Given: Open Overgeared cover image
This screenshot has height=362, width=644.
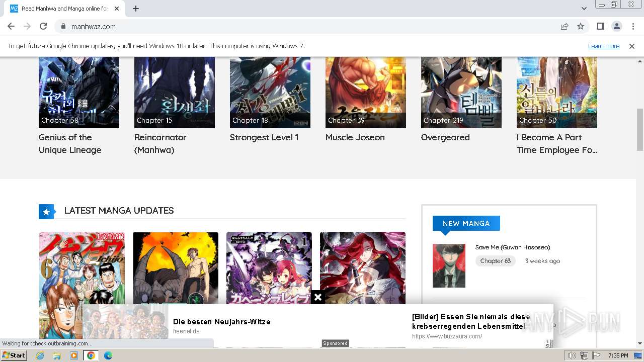Looking at the screenshot, I should coord(461,93).
